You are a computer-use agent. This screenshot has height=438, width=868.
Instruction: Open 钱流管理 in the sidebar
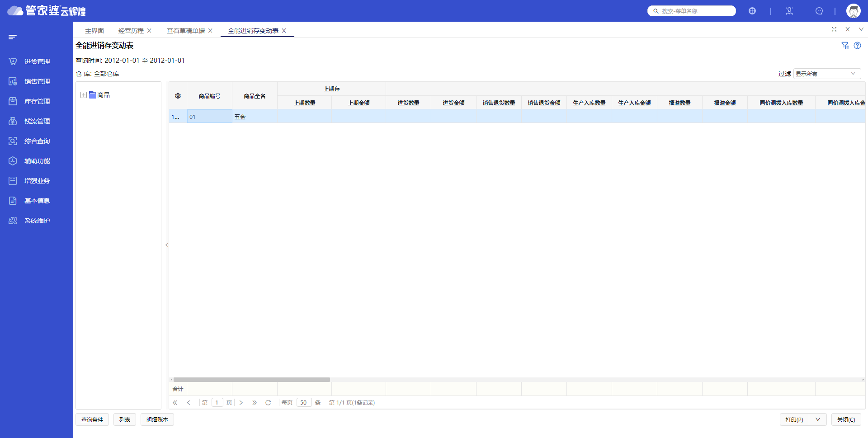37,121
